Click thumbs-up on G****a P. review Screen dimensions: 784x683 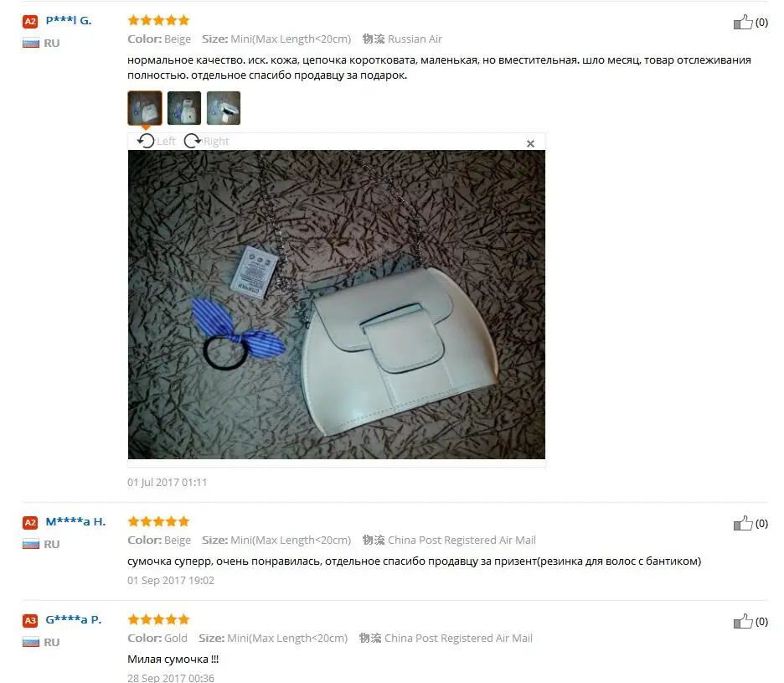pyautogui.click(x=742, y=622)
